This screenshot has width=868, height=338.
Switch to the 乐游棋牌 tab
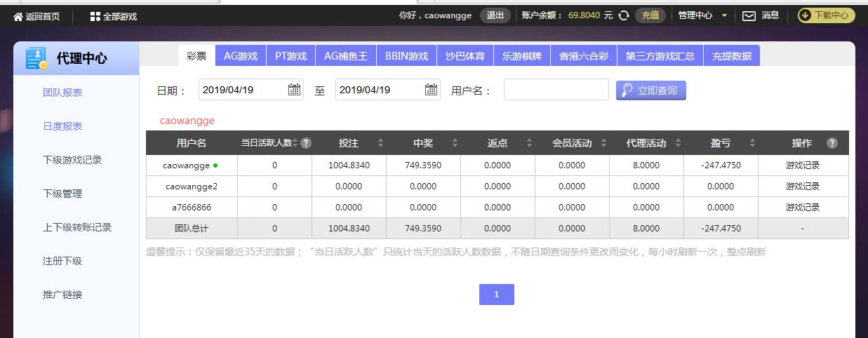tap(522, 56)
